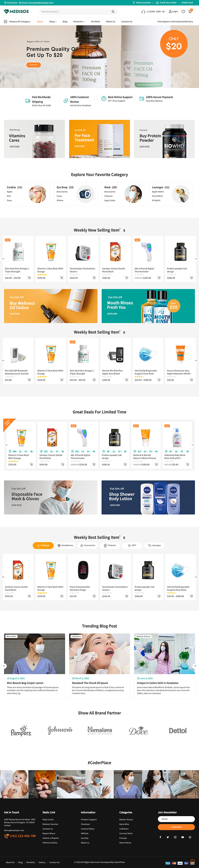Click the Login user icon
Viewport: 199px width, 868px height.
170,11
